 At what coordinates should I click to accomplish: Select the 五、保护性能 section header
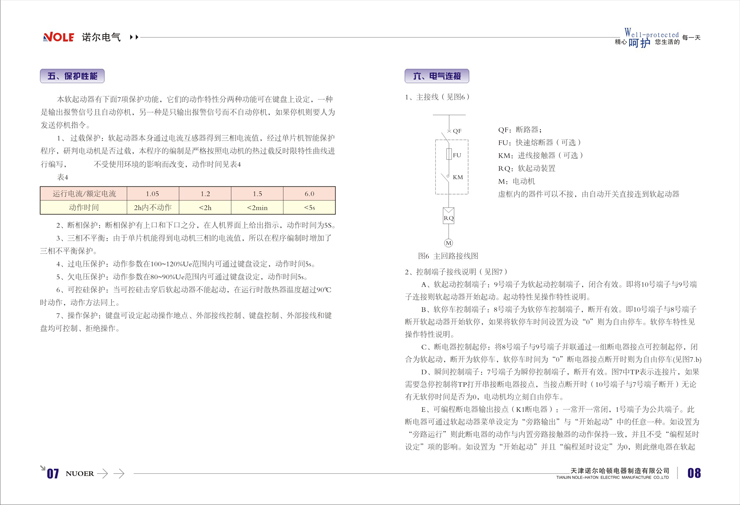[x=73, y=76]
